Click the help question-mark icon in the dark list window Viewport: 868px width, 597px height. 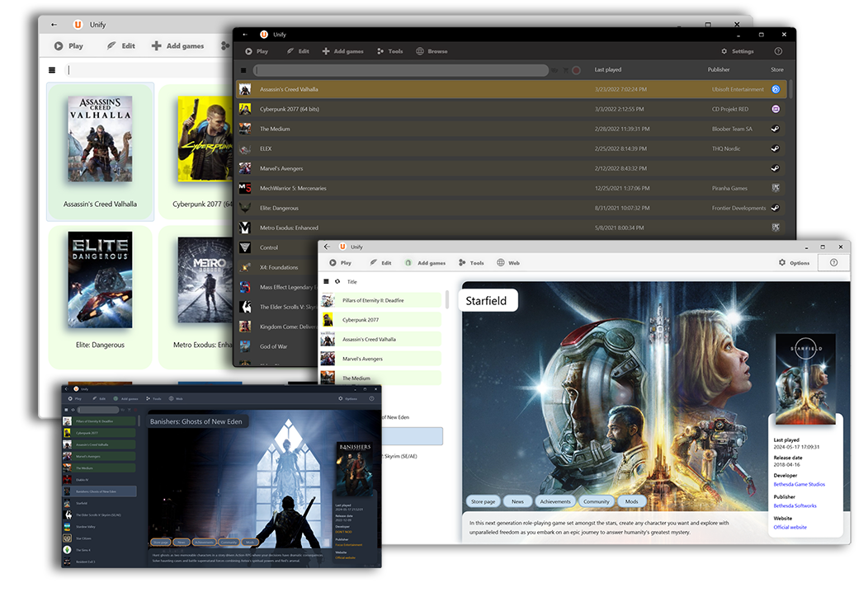(778, 51)
